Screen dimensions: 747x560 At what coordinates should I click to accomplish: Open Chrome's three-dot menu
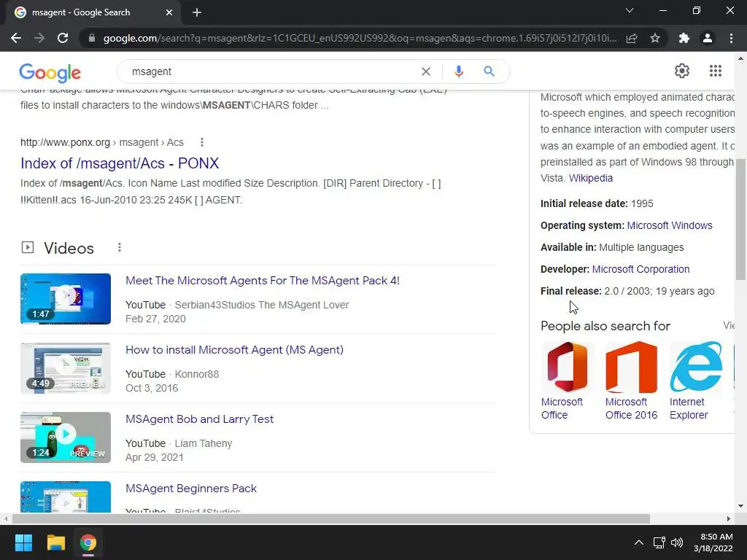(x=731, y=38)
